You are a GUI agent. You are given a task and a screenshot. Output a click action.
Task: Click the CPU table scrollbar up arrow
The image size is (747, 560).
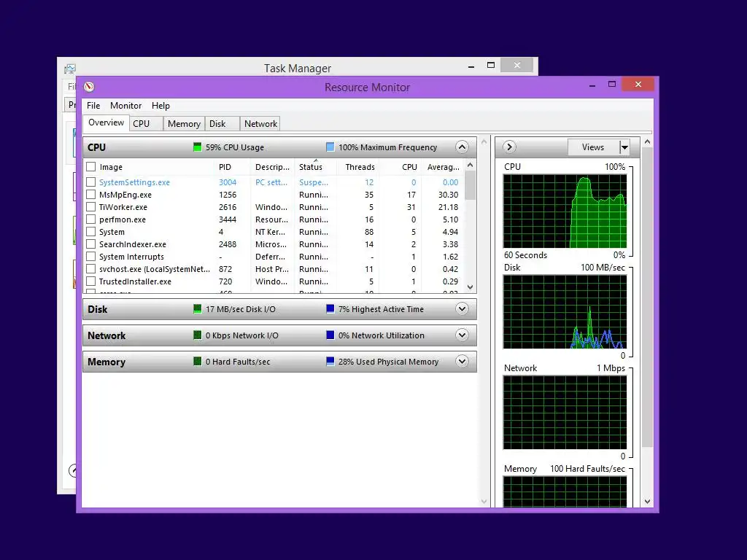(471, 166)
